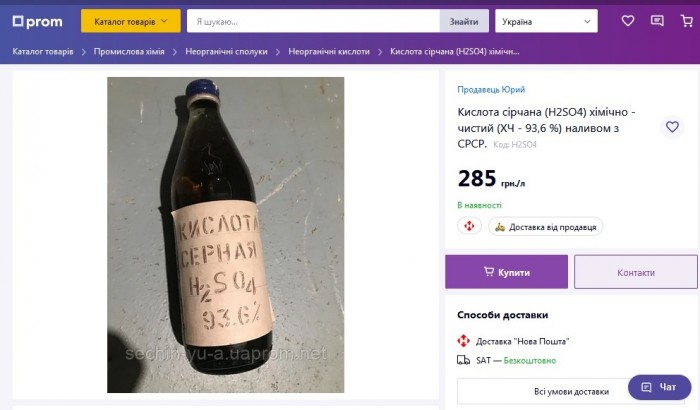Open seller link Продавець Юрий
Viewport: 700px width, 410px height.
tap(491, 90)
